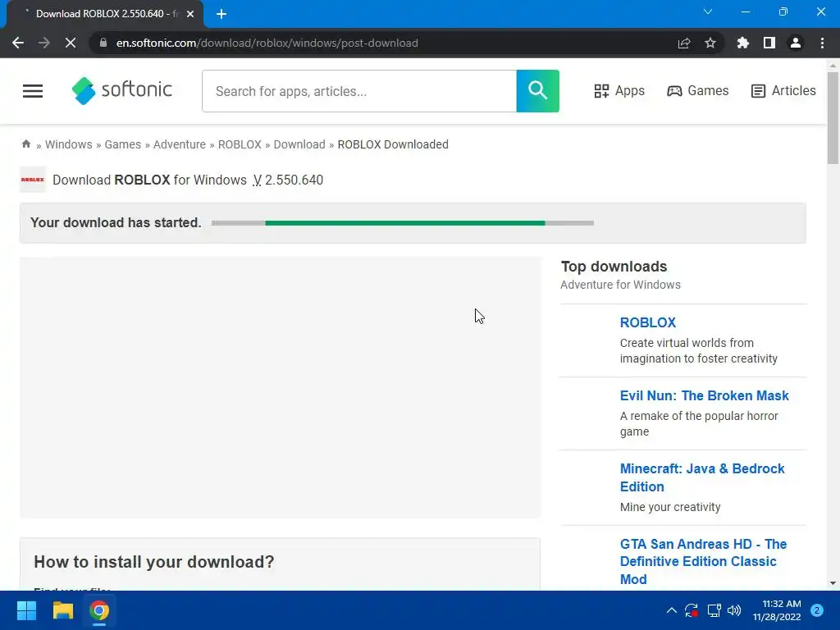Click the browser back arrow
This screenshot has height=630, width=840.
coord(18,43)
